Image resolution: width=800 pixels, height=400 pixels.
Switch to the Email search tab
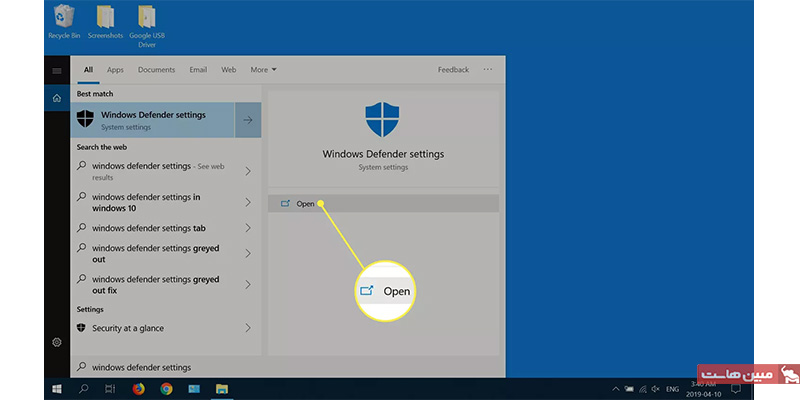click(x=198, y=70)
